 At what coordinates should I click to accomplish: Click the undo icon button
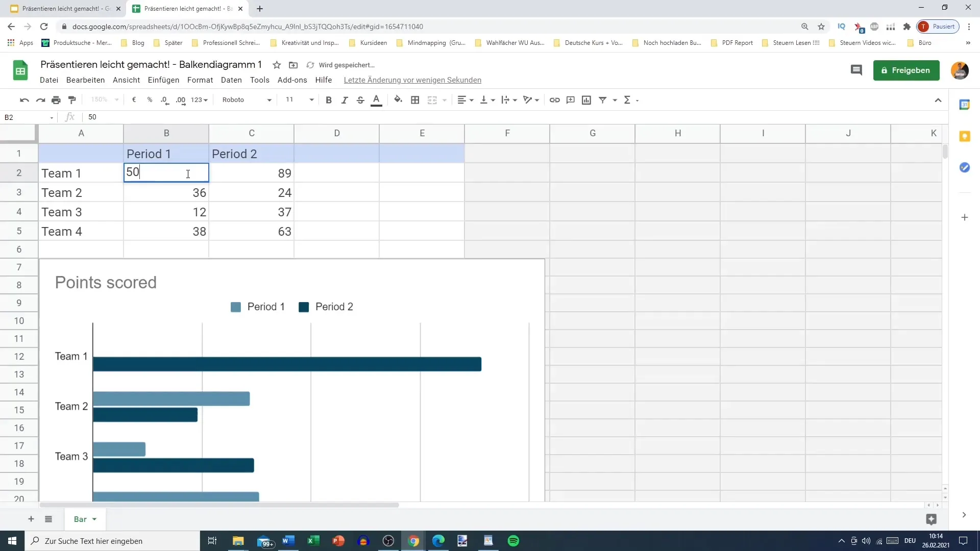(23, 99)
